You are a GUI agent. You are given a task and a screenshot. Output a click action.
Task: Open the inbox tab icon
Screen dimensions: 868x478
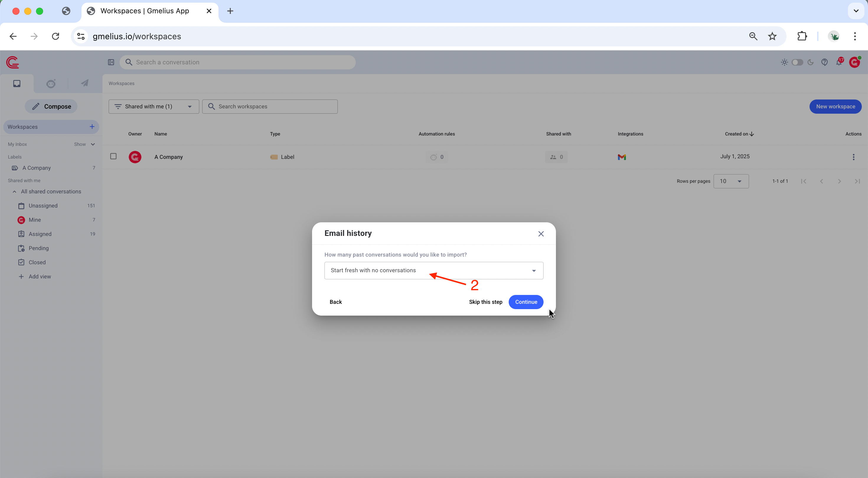pos(17,83)
